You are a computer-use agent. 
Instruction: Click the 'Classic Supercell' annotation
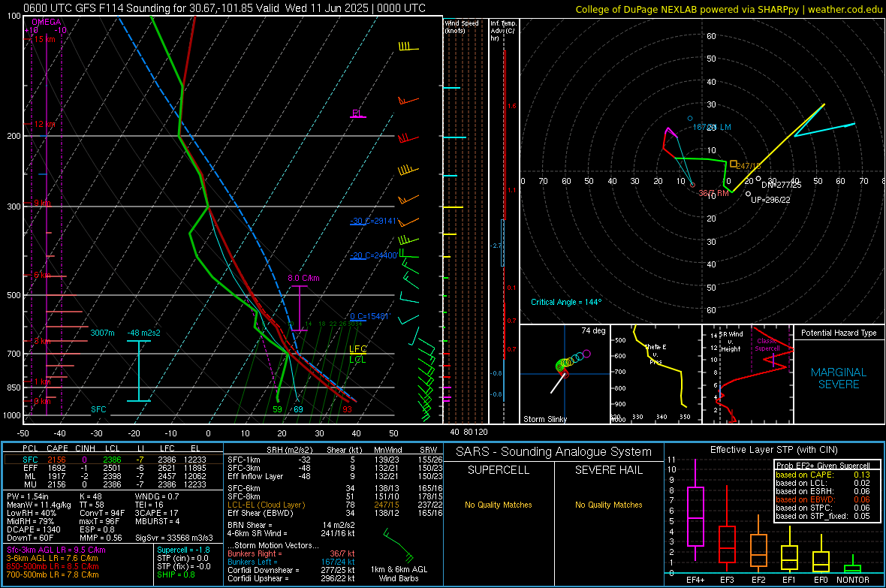(767, 345)
